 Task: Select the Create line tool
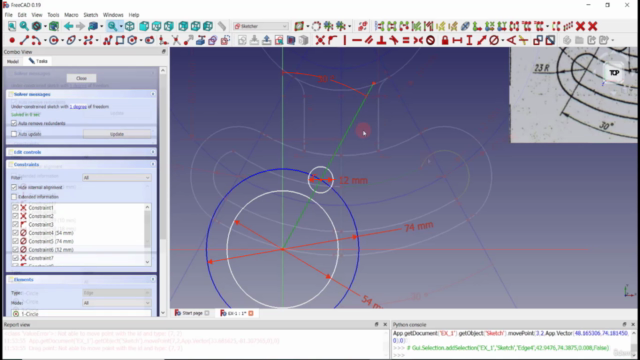24,40
